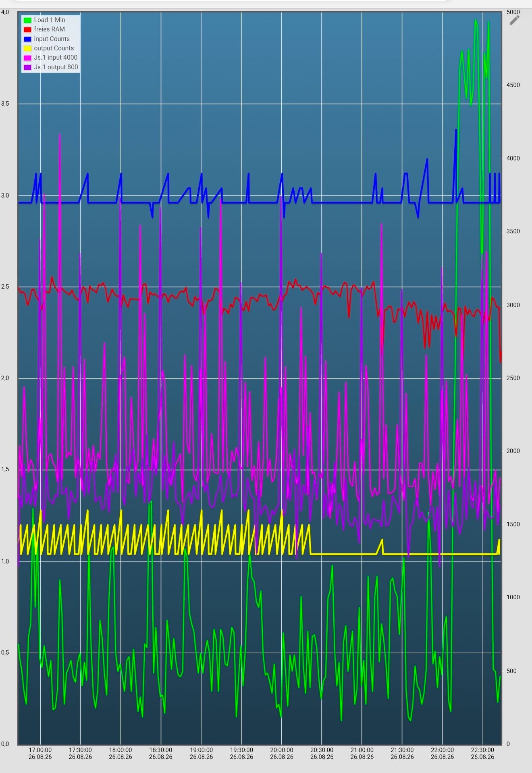Click the 17:00:00 time axis label

click(40, 753)
